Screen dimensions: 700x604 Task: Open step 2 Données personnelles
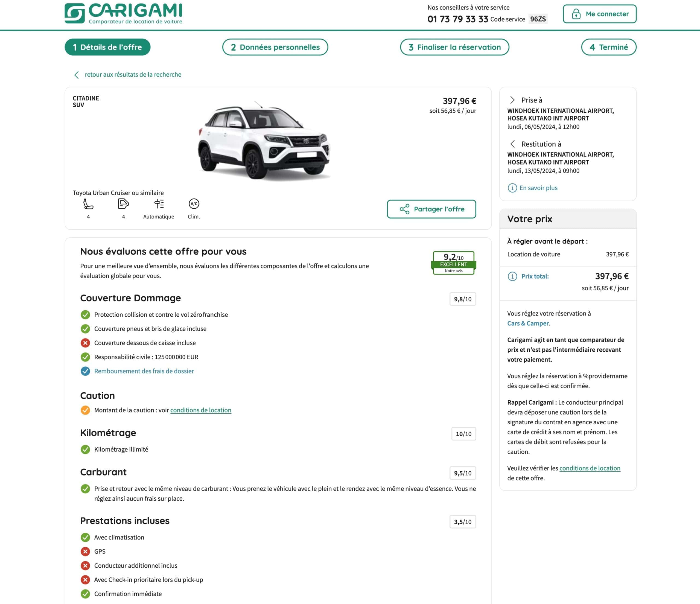(275, 47)
